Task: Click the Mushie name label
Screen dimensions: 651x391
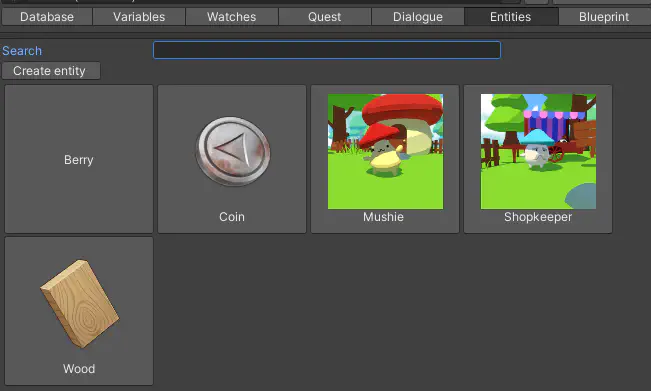Action: 383,217
